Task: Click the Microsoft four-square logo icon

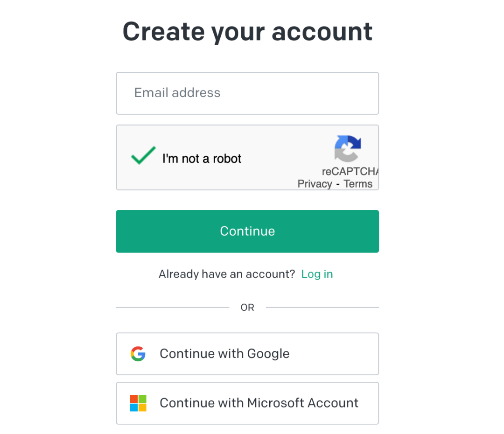Action: (138, 403)
